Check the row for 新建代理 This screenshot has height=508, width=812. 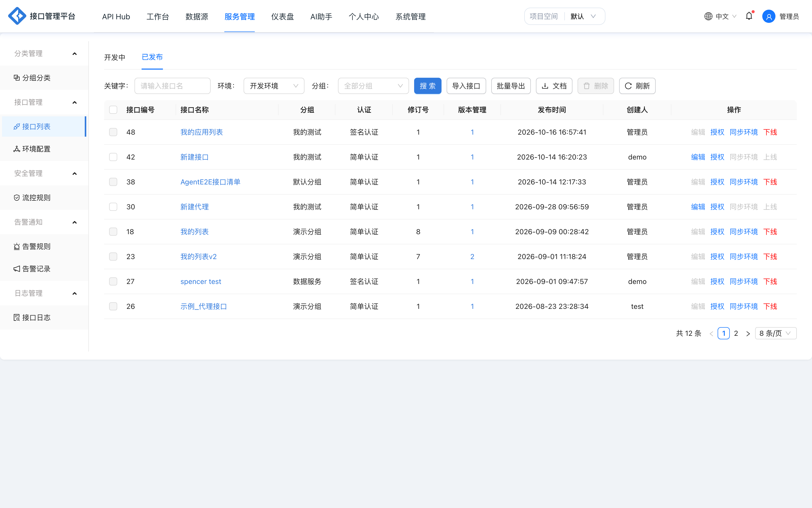pyautogui.click(x=113, y=207)
